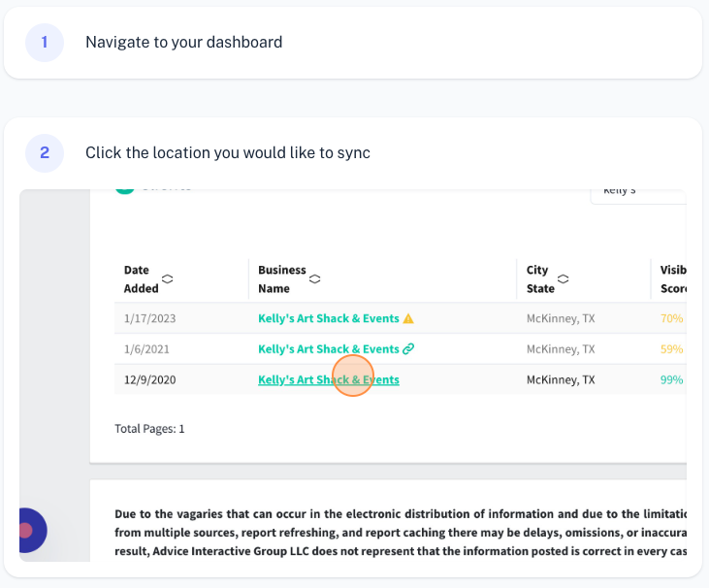
Task: Select the 70% visibility score
Action: point(671,318)
